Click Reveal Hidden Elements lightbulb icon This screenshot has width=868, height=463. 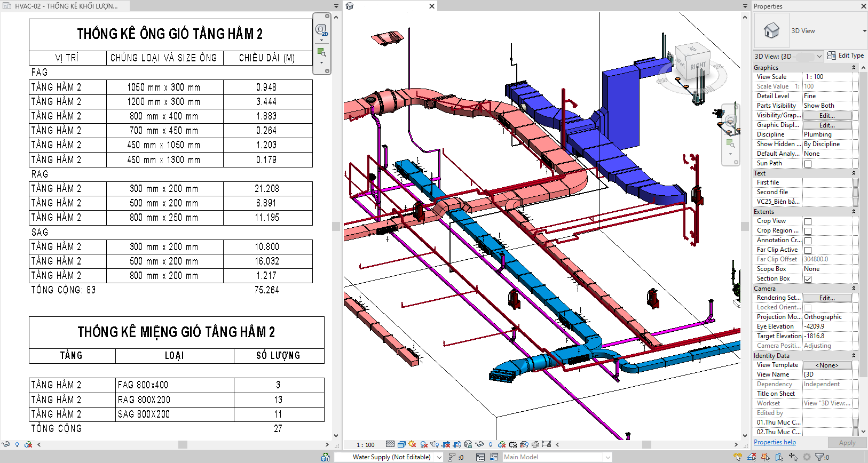(491, 444)
